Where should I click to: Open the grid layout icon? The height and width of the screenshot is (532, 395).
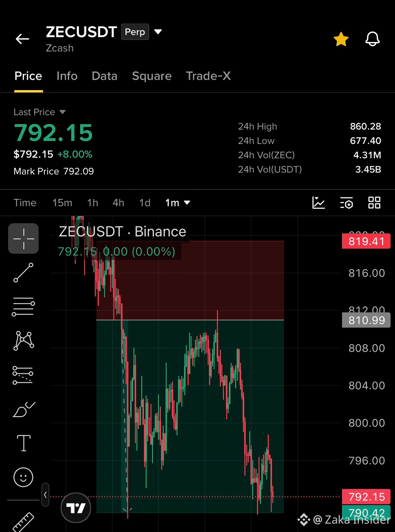click(374, 203)
